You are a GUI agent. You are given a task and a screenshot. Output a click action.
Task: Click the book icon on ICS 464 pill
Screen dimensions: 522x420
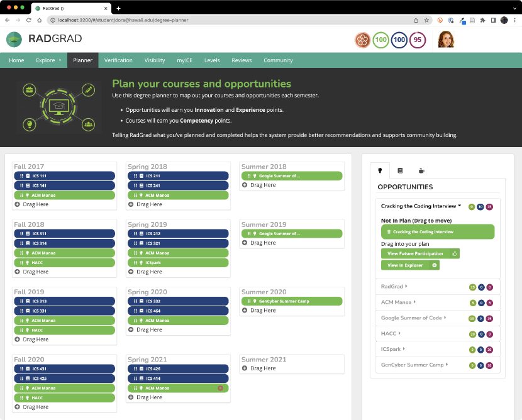(x=141, y=311)
